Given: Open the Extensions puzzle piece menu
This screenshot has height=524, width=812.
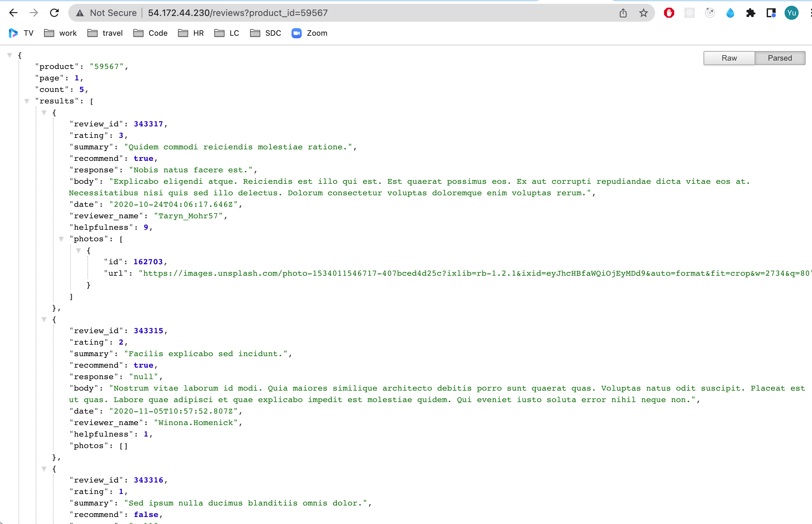Looking at the screenshot, I should coord(750,13).
